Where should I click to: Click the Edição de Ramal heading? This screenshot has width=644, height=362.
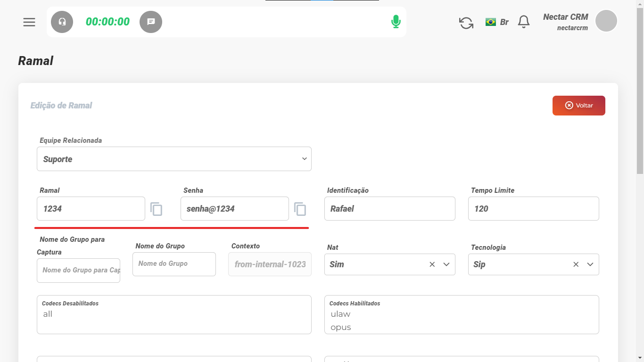61,106
